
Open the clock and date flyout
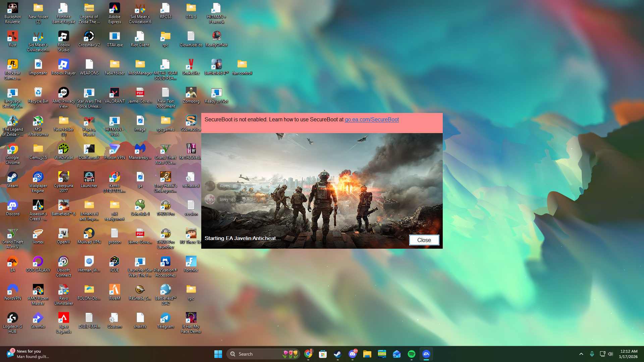[628, 354]
